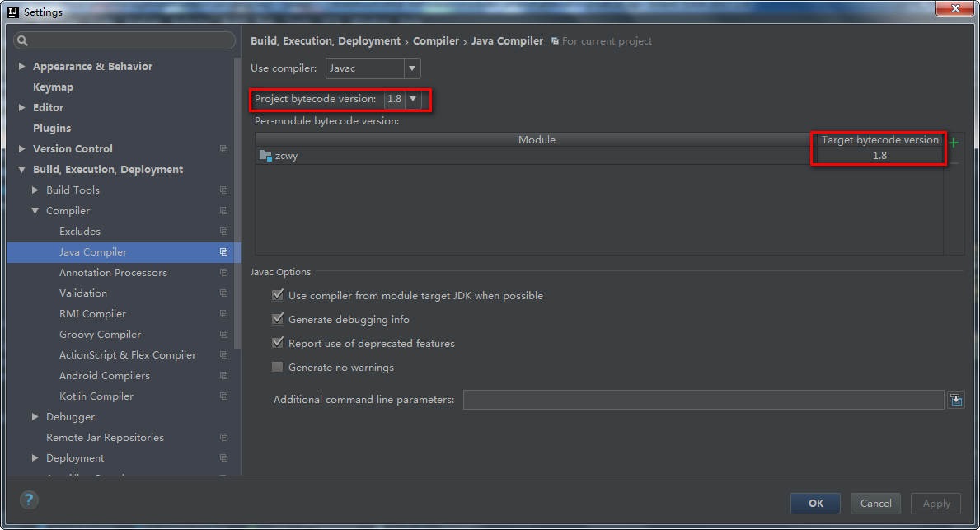Screen dimensions: 980x530
Task: Click the 'For current project' icon
Action: click(555, 41)
